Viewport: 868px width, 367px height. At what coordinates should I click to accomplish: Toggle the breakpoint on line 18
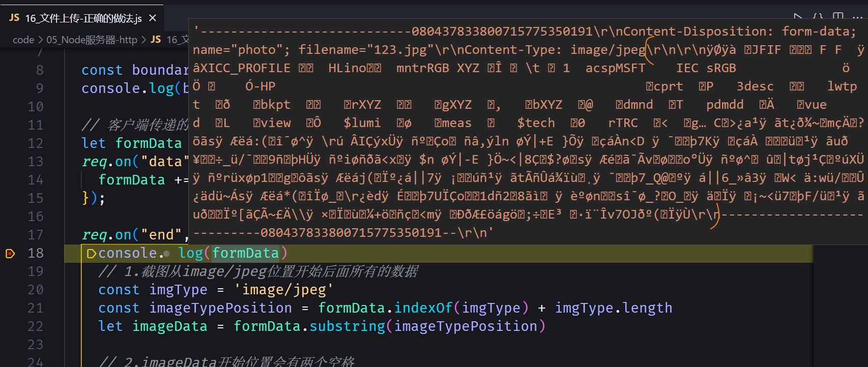pyautogui.click(x=10, y=253)
